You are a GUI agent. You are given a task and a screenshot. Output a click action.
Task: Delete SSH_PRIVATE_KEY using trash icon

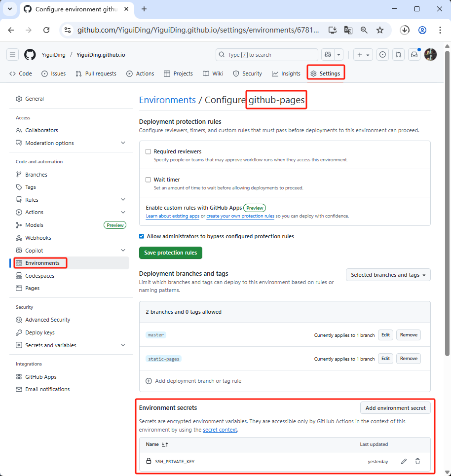(417, 461)
